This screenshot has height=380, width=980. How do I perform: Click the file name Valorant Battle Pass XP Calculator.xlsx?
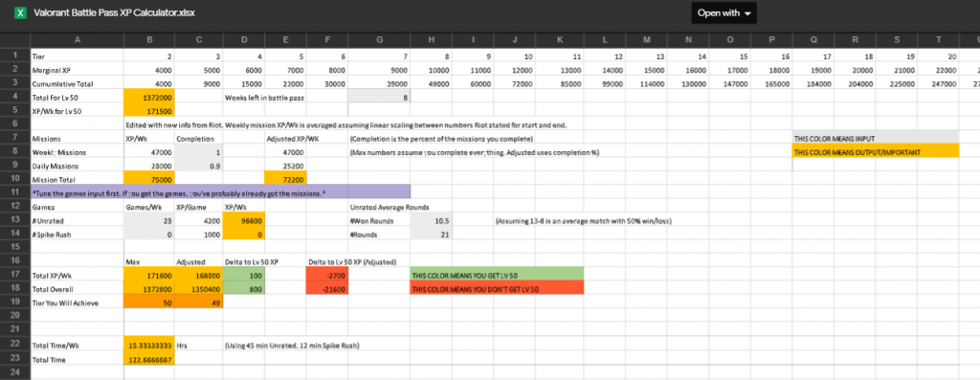click(114, 12)
